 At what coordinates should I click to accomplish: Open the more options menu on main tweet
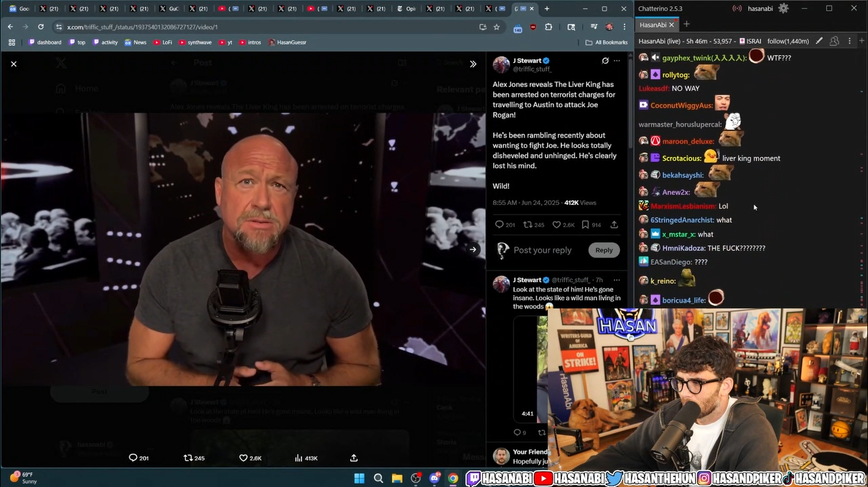tap(617, 61)
